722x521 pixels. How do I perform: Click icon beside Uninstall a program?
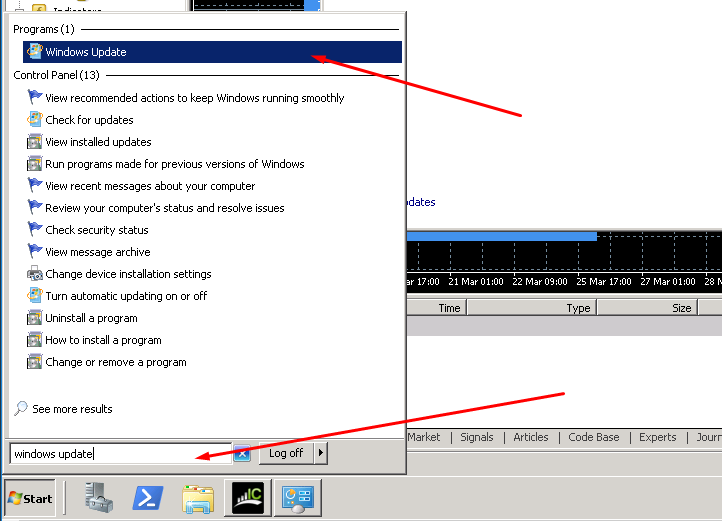click(x=35, y=317)
